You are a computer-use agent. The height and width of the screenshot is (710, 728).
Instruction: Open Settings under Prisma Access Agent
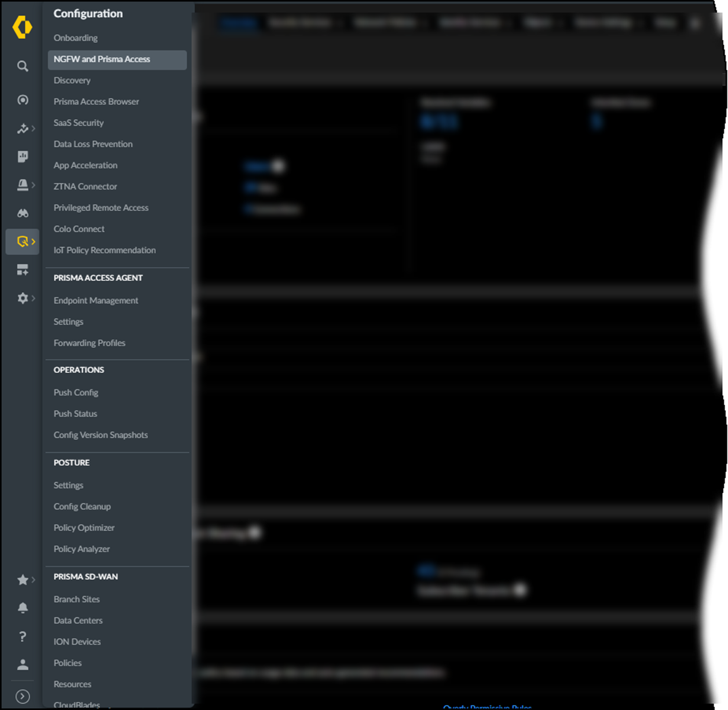tap(68, 322)
